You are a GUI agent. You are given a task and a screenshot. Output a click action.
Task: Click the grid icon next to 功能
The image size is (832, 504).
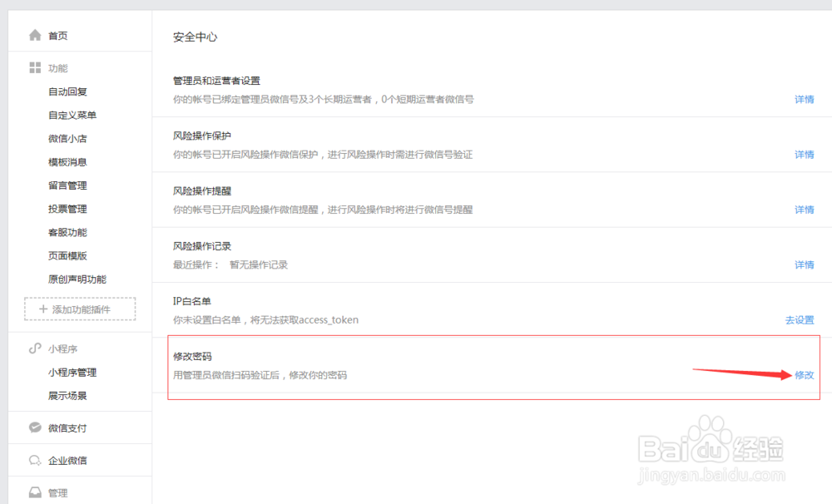coord(33,67)
